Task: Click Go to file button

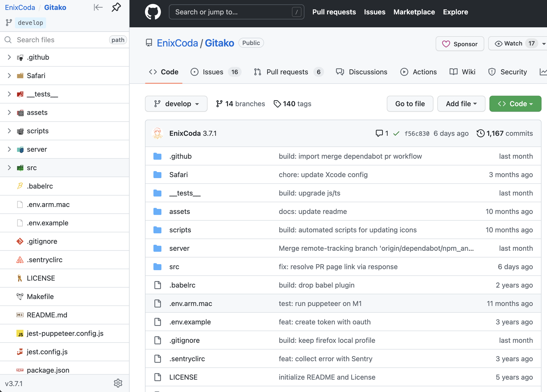Action: pyautogui.click(x=410, y=104)
